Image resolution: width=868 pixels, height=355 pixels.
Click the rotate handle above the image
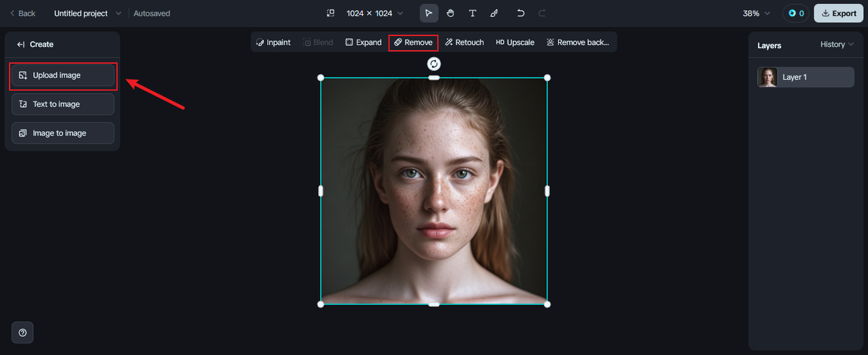pyautogui.click(x=434, y=63)
